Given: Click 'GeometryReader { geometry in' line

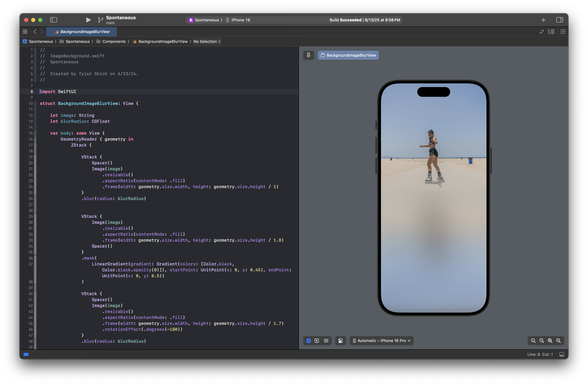Looking at the screenshot, I should pyautogui.click(x=97, y=139).
